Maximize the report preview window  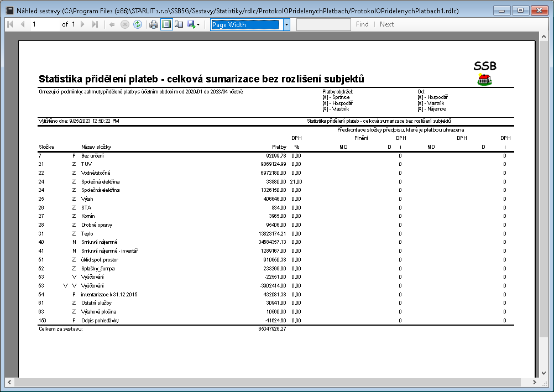click(x=520, y=10)
